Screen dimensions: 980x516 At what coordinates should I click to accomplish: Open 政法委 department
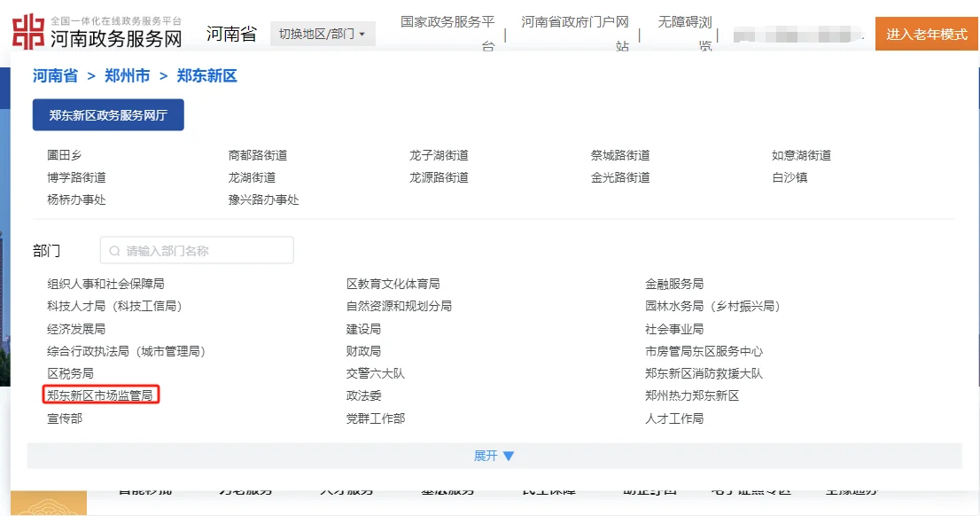coord(364,396)
